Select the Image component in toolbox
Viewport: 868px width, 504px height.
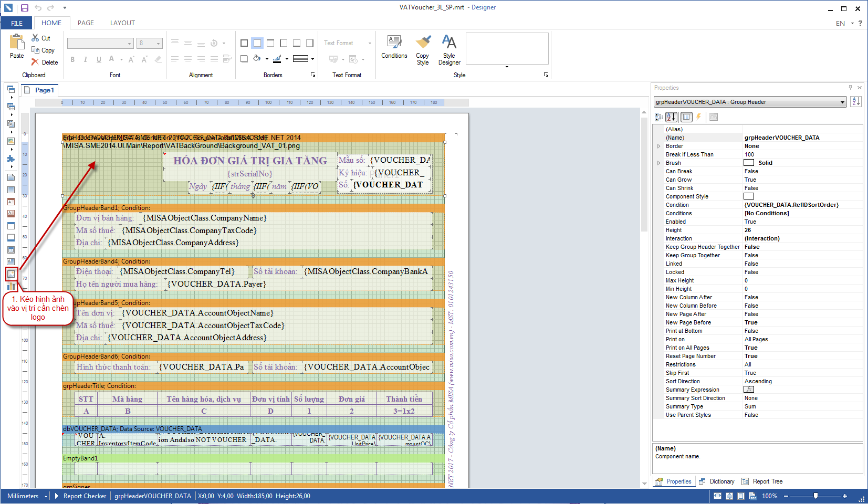click(x=11, y=274)
